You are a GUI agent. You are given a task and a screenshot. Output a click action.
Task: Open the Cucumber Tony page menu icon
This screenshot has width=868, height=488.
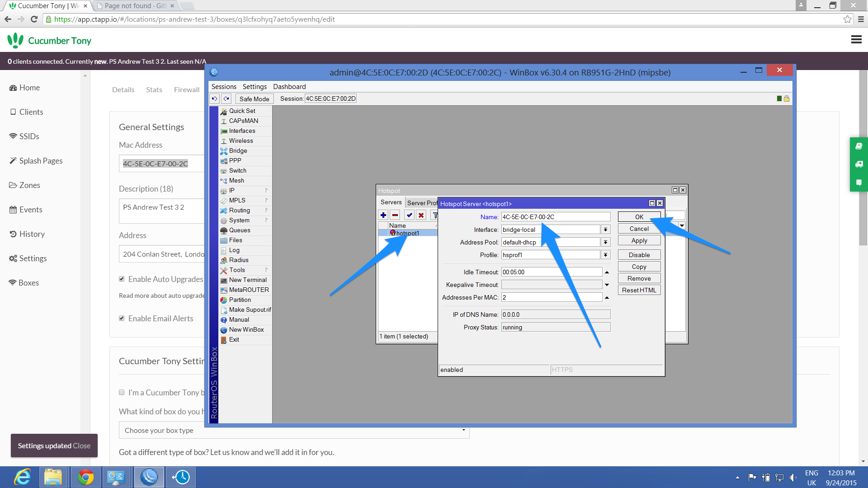click(856, 40)
